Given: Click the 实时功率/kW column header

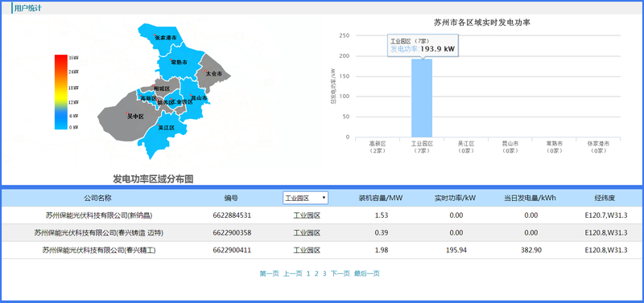Looking at the screenshot, I should pyautogui.click(x=455, y=198).
